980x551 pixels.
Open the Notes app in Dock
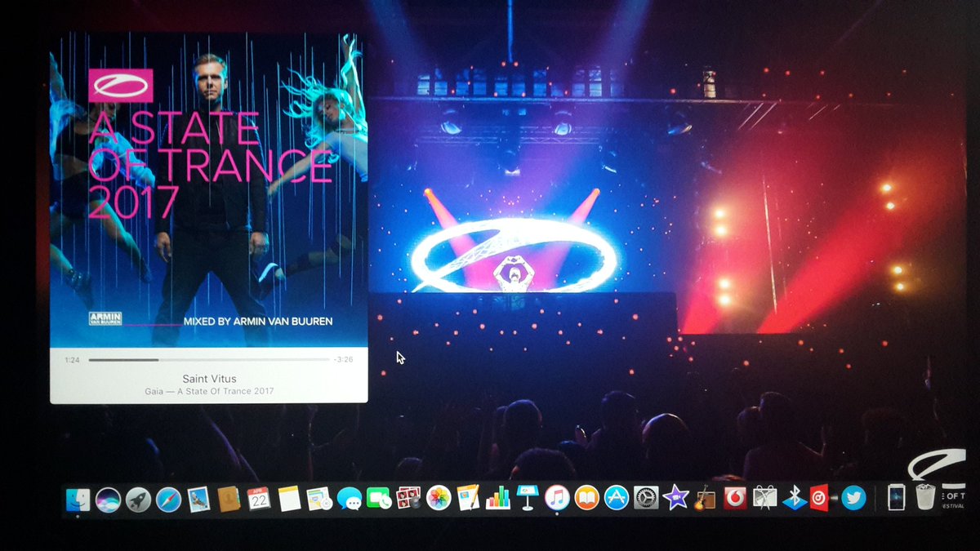click(x=289, y=499)
